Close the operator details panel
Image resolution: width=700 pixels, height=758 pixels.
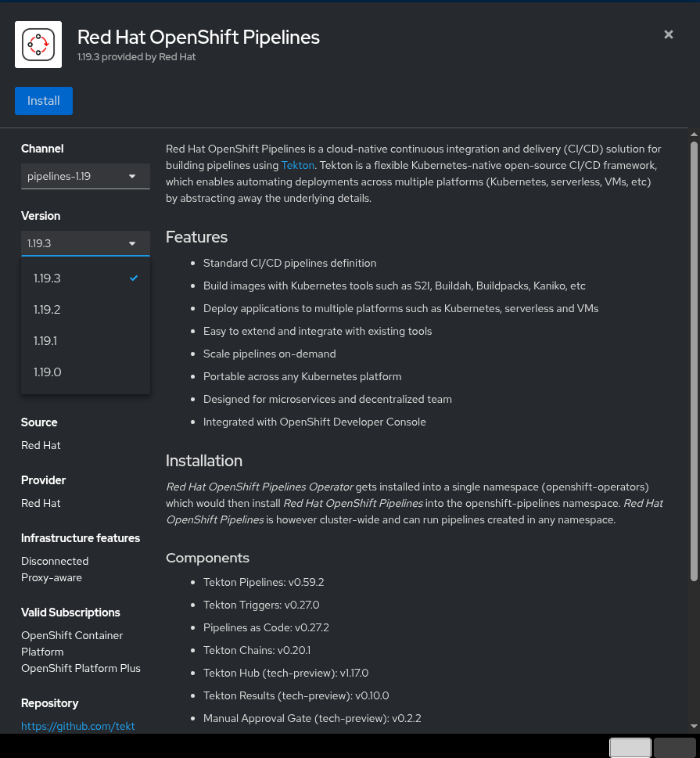(669, 34)
